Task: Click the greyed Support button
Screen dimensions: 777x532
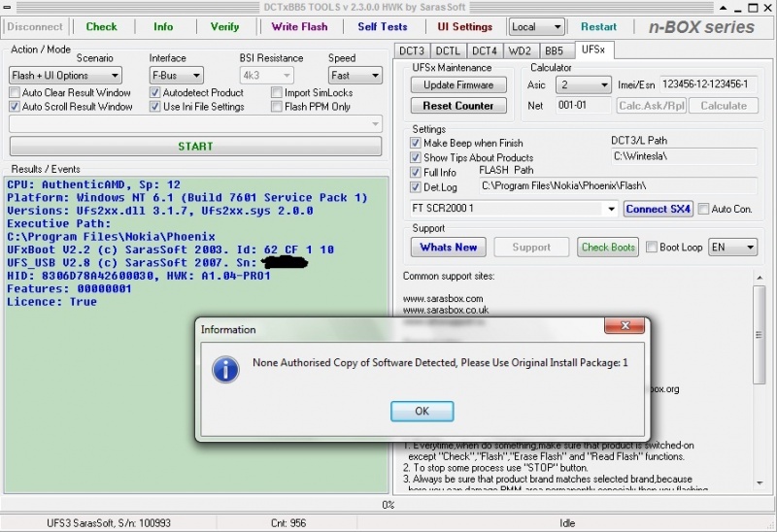Action: coord(531,247)
